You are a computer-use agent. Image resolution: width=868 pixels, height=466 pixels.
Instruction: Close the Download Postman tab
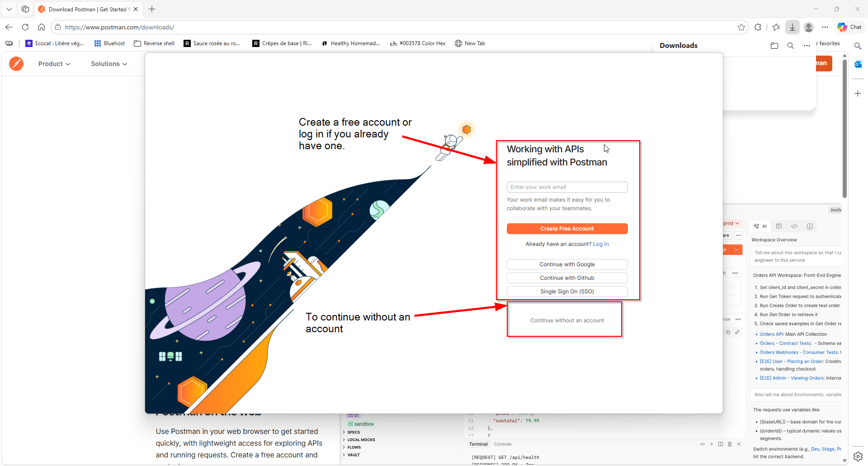tap(136, 9)
